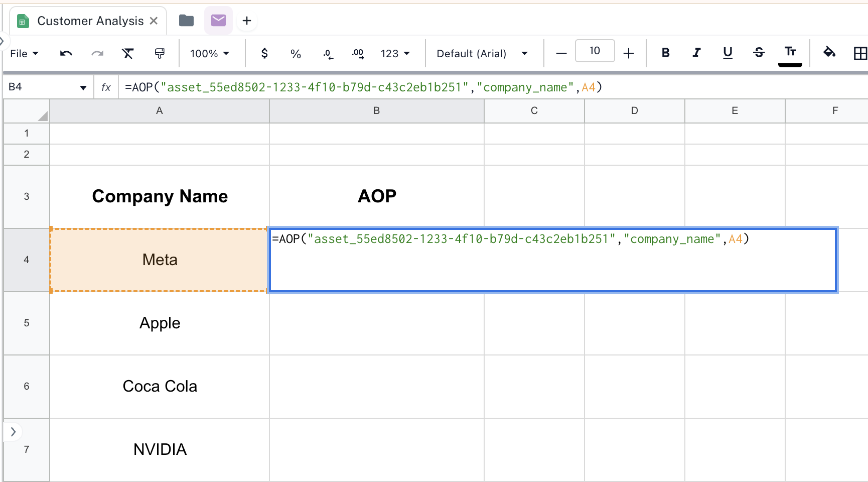Open the 123 number format dropdown
This screenshot has height=482, width=868.
pos(395,53)
